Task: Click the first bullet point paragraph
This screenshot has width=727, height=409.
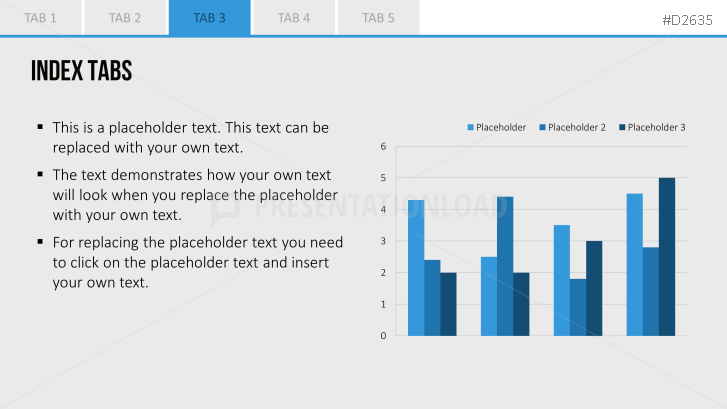Action: 191,137
